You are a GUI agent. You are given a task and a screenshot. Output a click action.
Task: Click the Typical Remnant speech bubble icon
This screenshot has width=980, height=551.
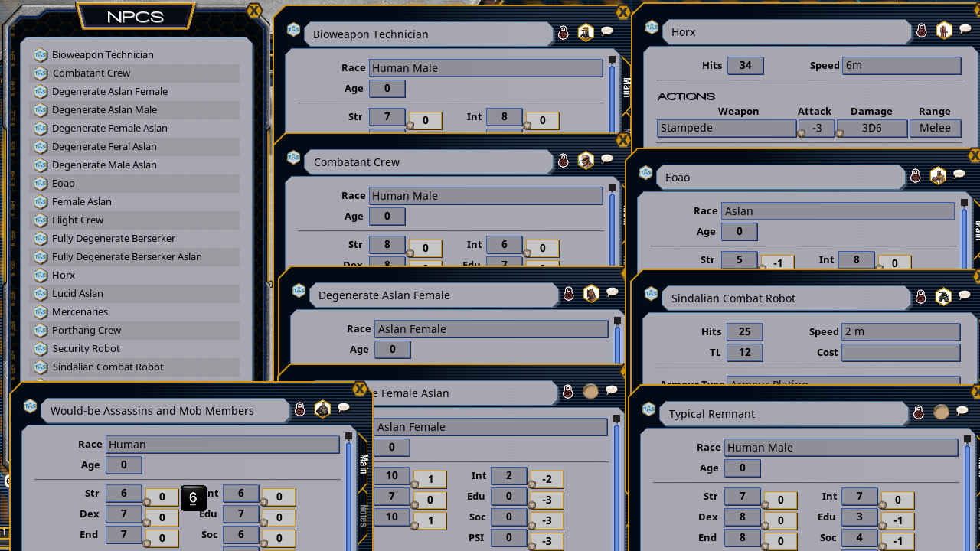[962, 412]
